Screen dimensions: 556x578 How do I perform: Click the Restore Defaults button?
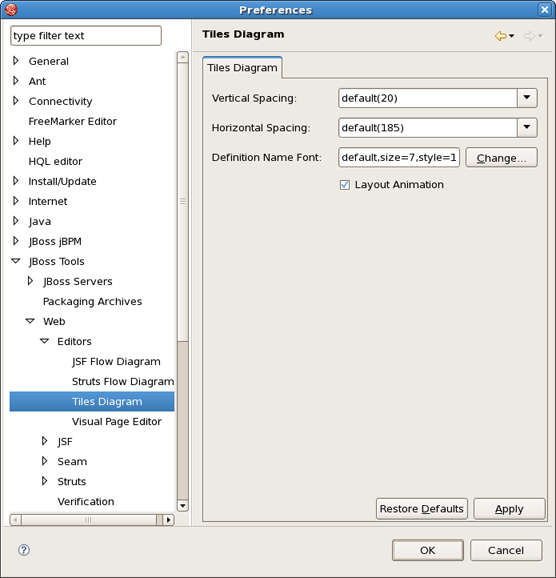(x=421, y=509)
